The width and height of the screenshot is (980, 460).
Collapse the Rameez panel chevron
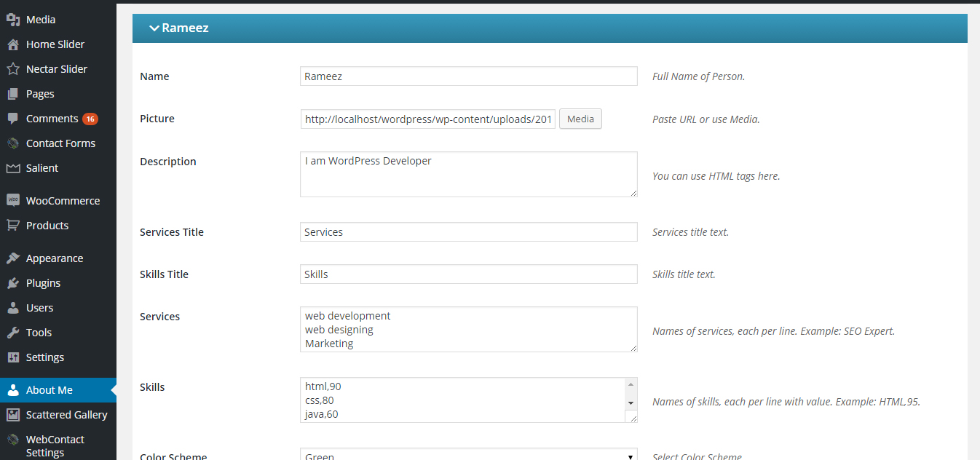[154, 28]
